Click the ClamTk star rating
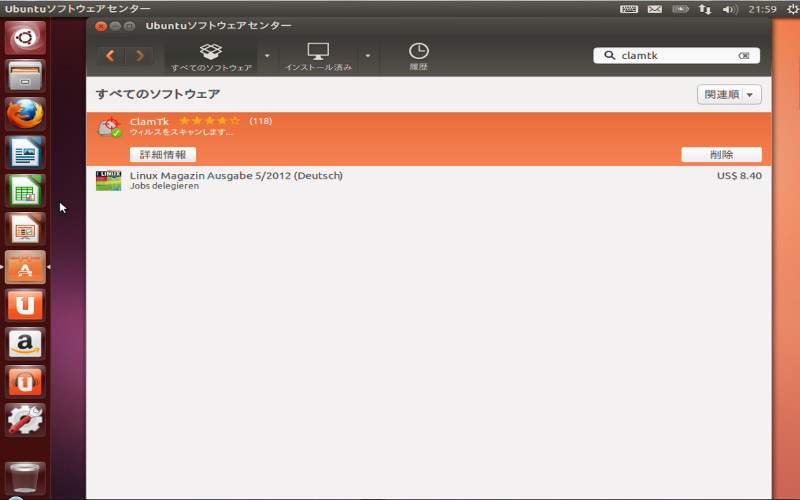Image resolution: width=800 pixels, height=500 pixels. (x=210, y=121)
